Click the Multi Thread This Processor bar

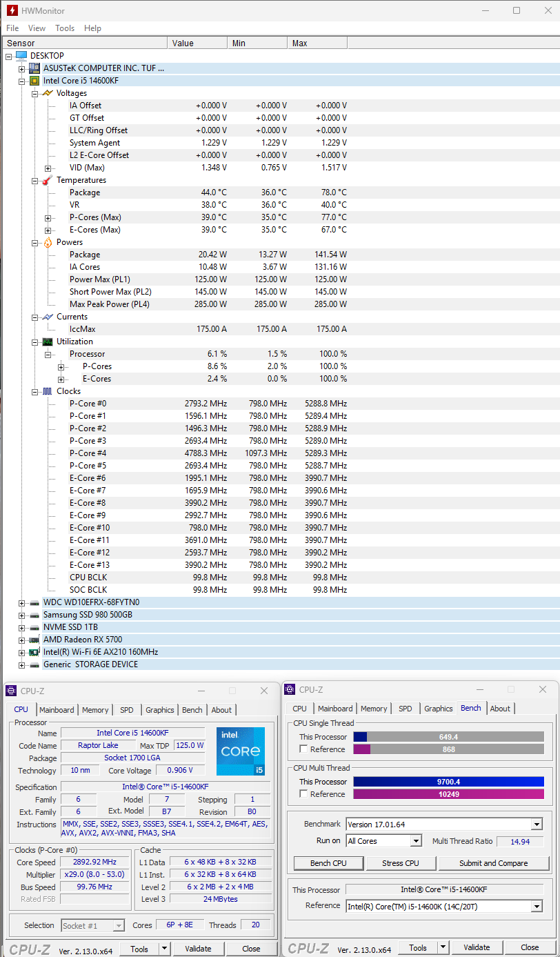449,782
